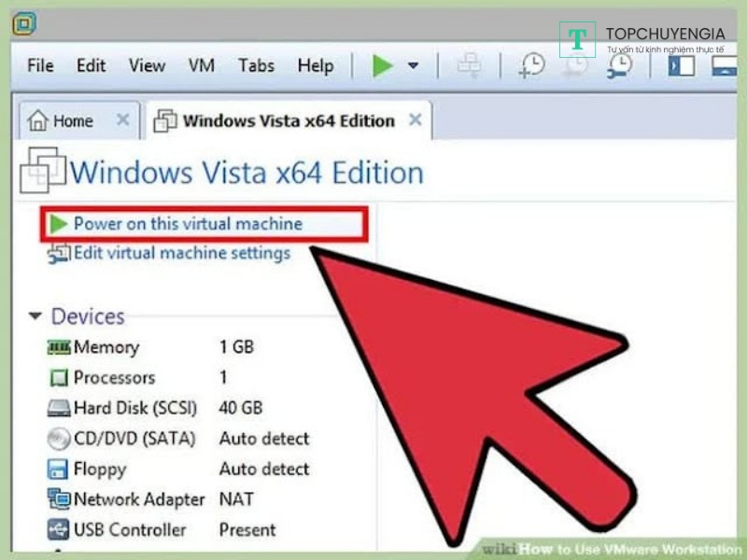Take a snapshot using the toolbar icon
Viewport: 747px width, 560px height.
532,66
